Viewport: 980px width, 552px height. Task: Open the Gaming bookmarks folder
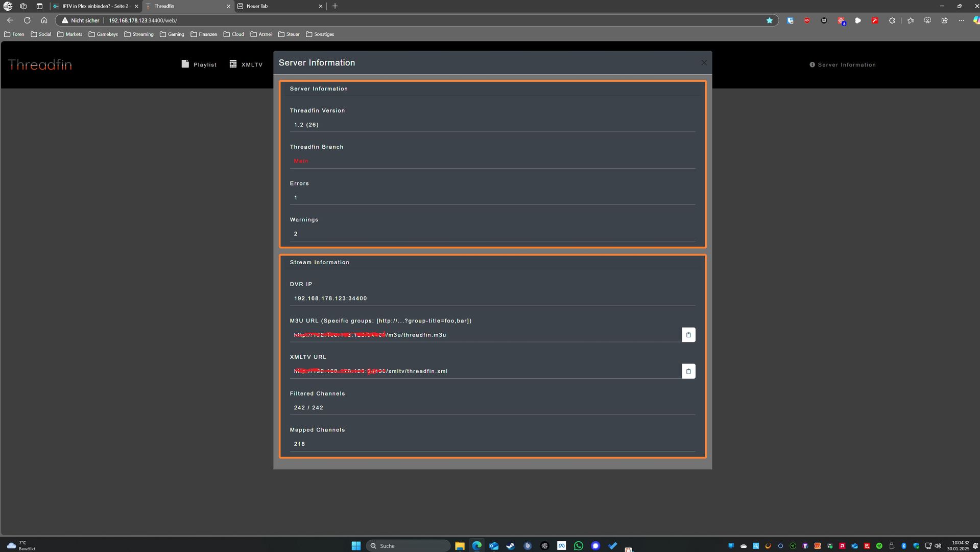tap(172, 34)
